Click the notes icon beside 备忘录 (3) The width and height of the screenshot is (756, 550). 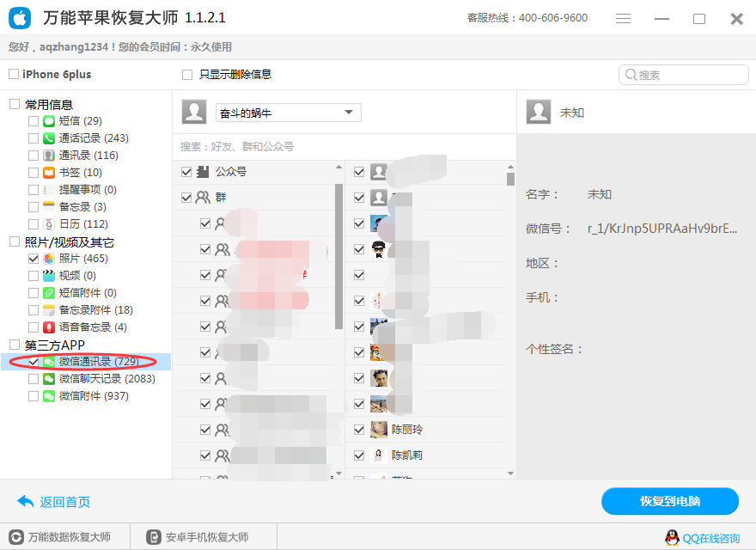[x=49, y=207]
